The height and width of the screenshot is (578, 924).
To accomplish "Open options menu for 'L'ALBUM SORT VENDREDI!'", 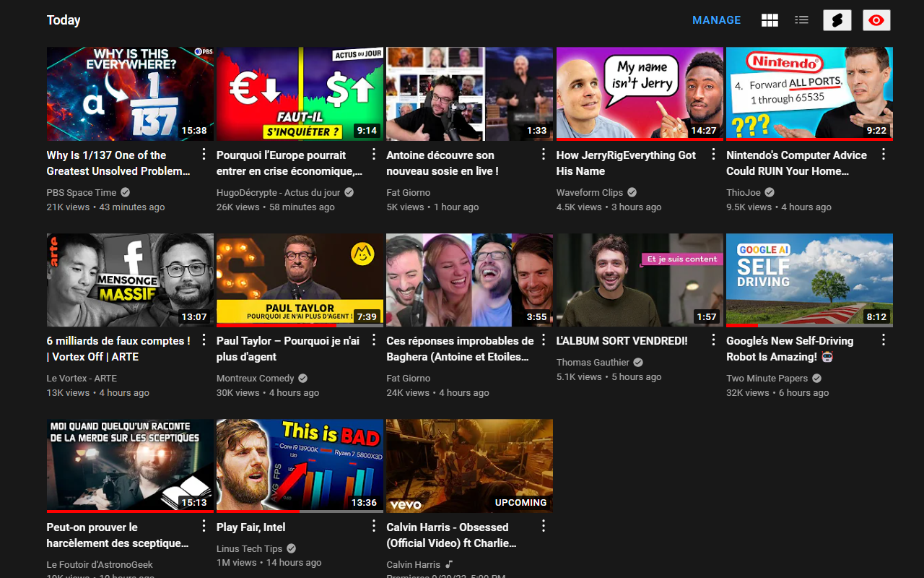I will tap(713, 340).
